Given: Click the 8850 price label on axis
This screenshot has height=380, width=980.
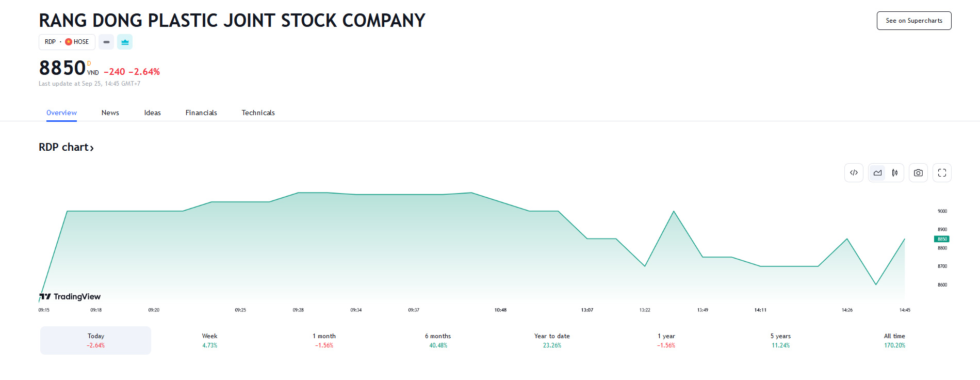Looking at the screenshot, I should 942,239.
